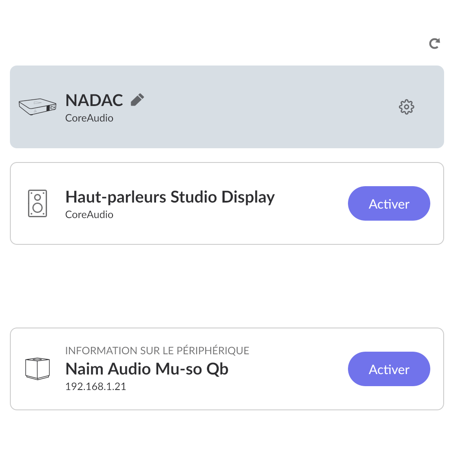Click the pencil icon to rename NADAC
476x462 pixels.
[137, 100]
